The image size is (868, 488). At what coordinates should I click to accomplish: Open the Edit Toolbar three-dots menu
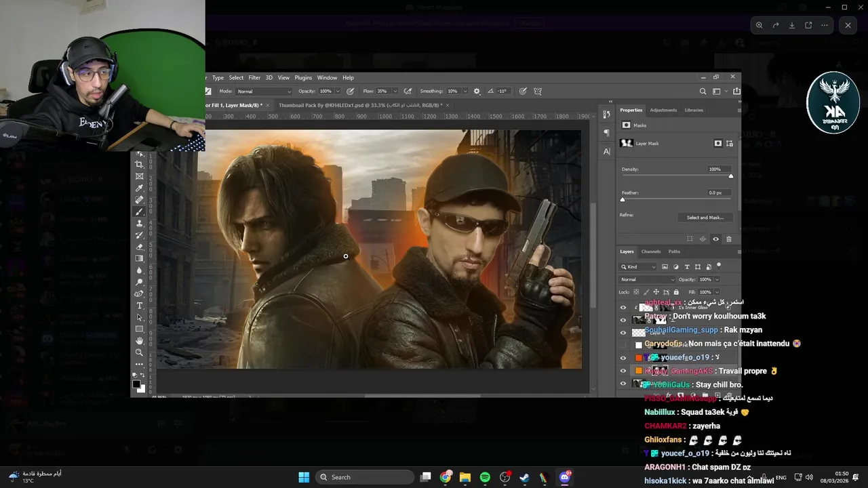pos(140,364)
